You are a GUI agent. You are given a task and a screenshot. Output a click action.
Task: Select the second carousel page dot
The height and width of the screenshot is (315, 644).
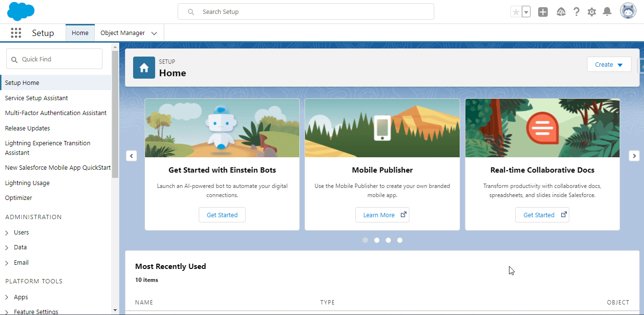click(x=377, y=240)
